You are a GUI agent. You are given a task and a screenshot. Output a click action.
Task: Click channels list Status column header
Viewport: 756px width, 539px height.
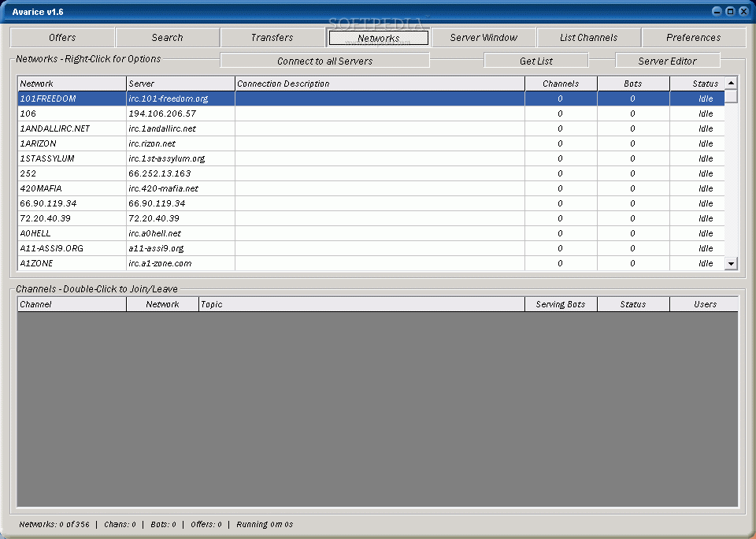pyautogui.click(x=633, y=304)
